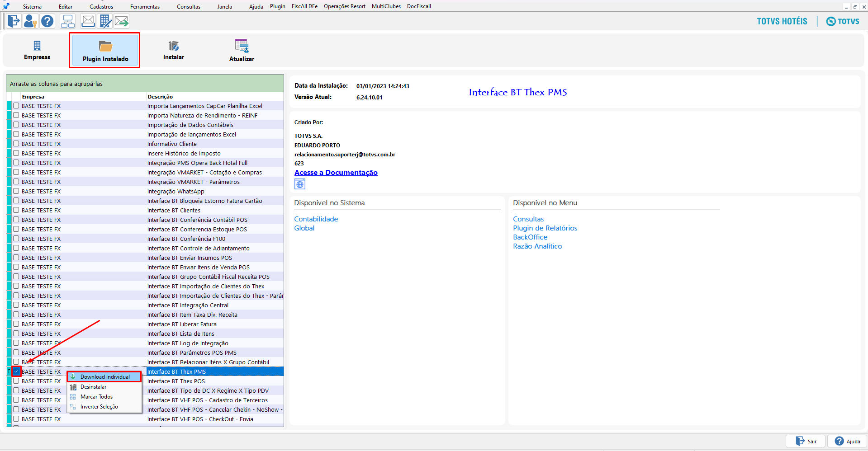Check the Integração WhatsApp row checkbox
The height and width of the screenshot is (451, 868).
coord(16,191)
